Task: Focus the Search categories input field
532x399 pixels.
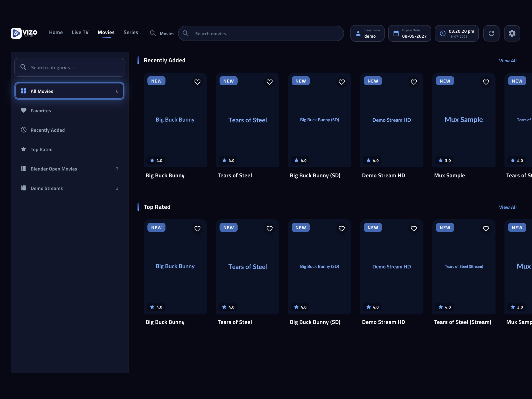Action: pos(70,67)
